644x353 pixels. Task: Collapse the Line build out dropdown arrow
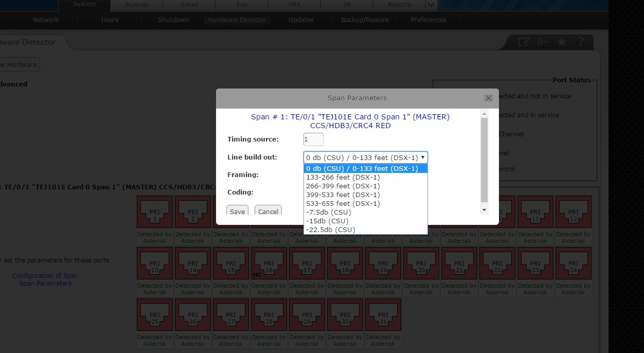(423, 157)
